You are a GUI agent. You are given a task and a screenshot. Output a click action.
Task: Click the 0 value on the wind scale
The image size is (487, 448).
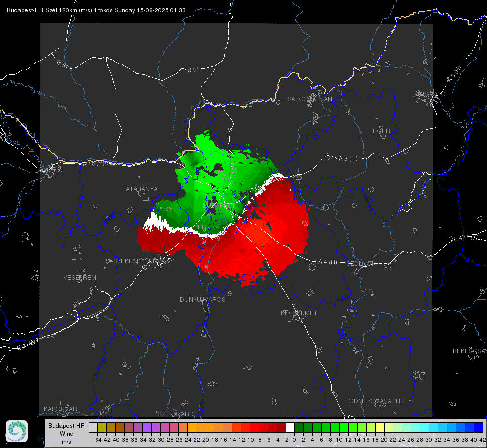294,440
